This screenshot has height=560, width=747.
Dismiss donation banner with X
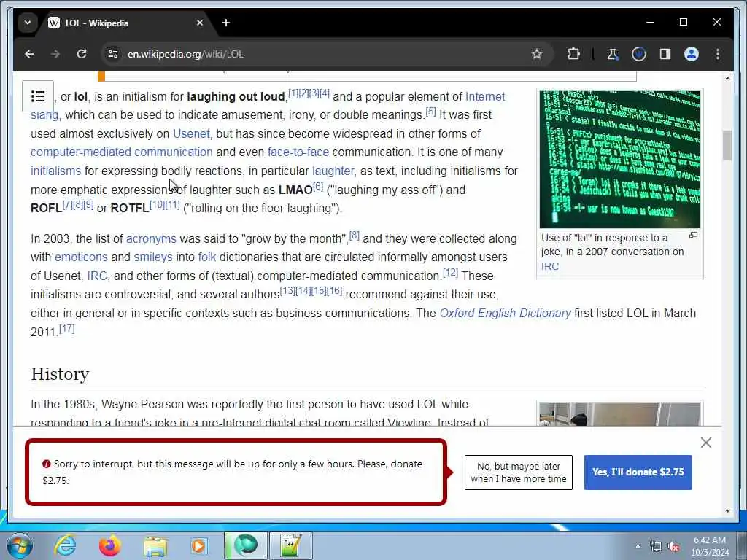point(706,443)
